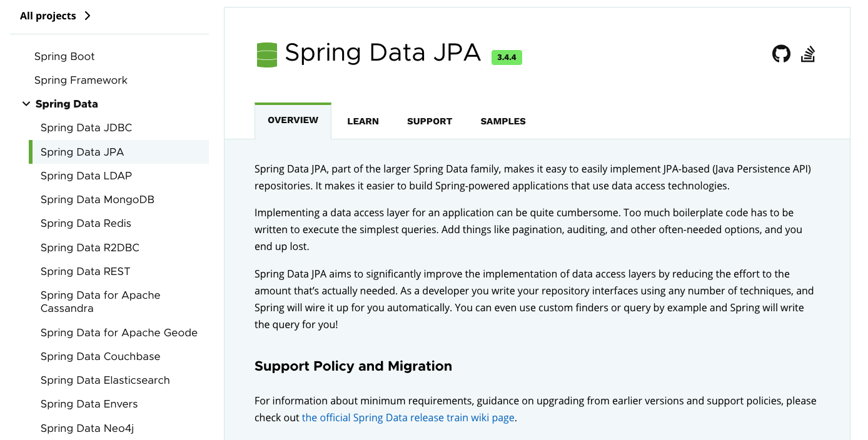This screenshot has width=868, height=440.
Task: Go to Spring Boot project
Action: pos(64,56)
